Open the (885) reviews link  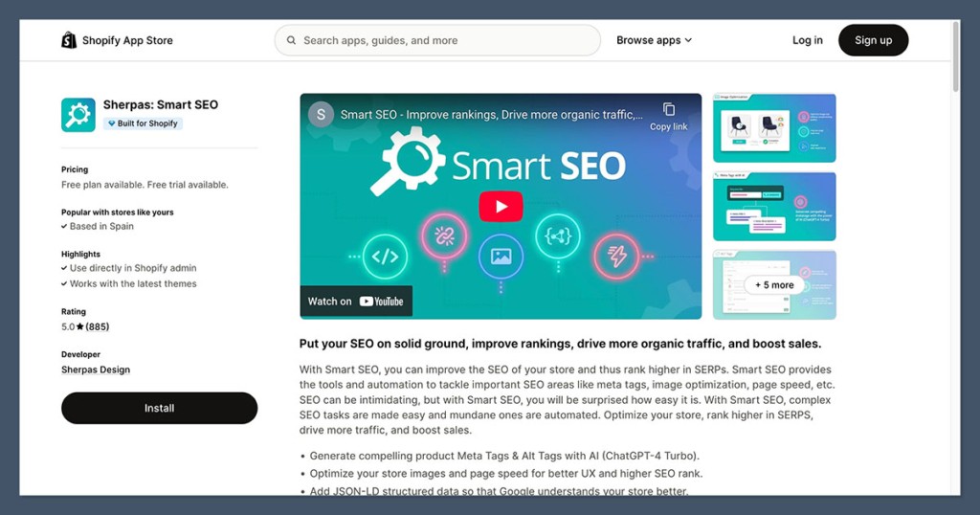coord(97,326)
